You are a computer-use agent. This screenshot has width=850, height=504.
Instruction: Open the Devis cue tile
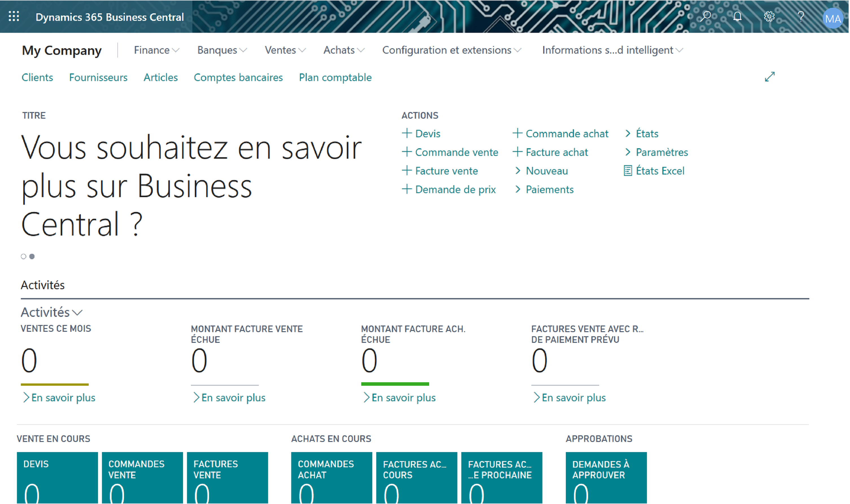(x=57, y=477)
